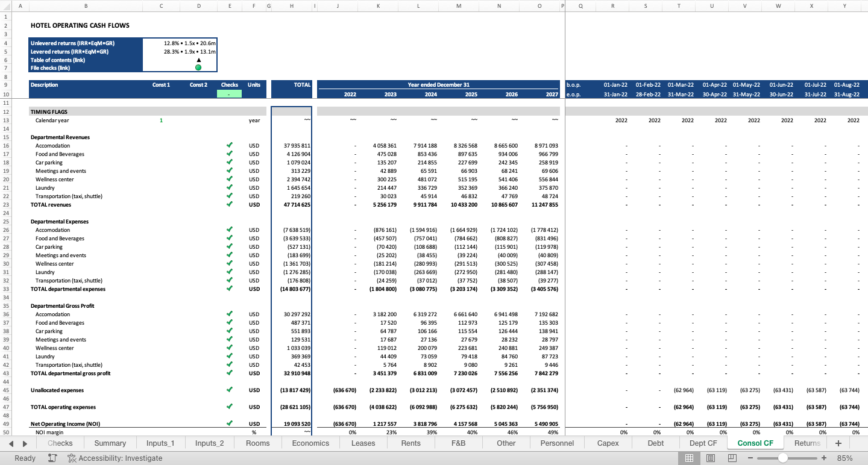Click the macro recording icon in status bar
The image size is (868, 465).
point(52,458)
